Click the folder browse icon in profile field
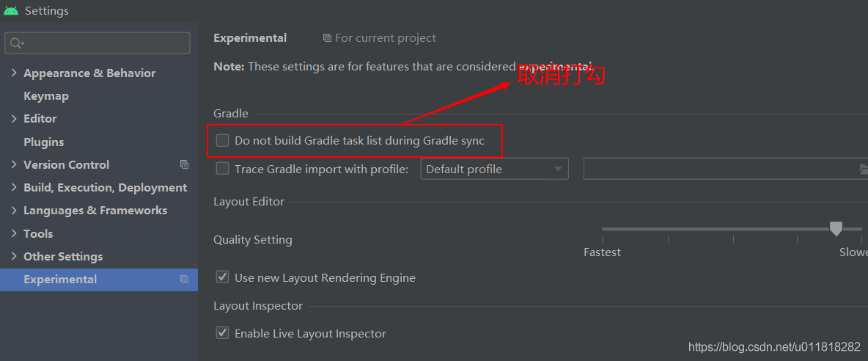The height and width of the screenshot is (361, 868). pyautogui.click(x=863, y=169)
